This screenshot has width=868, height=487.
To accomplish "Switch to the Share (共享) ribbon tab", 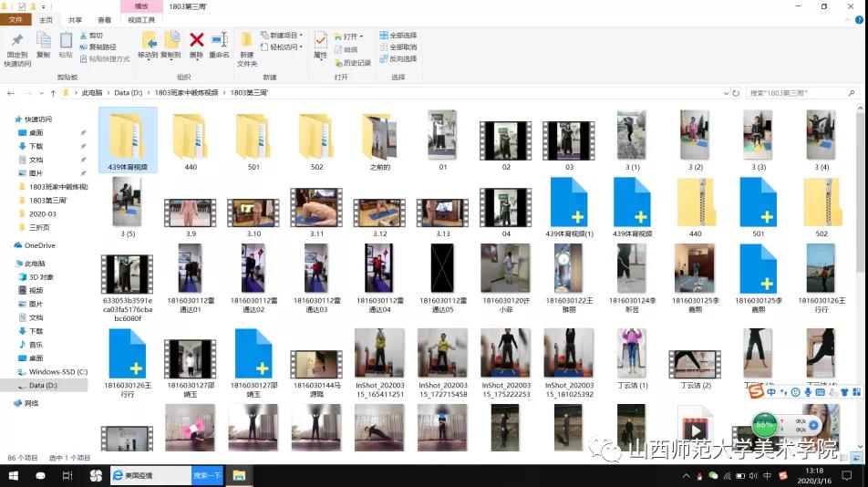I will [x=75, y=20].
